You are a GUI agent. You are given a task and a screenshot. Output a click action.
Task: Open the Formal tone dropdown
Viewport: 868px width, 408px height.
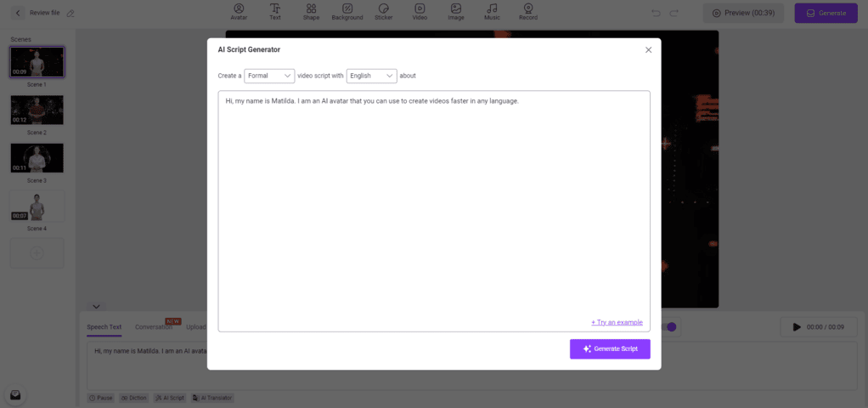(x=269, y=76)
